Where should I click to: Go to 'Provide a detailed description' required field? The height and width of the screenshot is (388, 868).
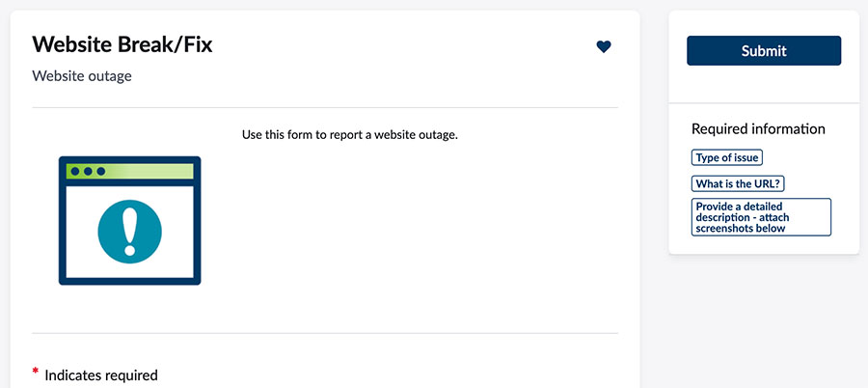(x=761, y=217)
